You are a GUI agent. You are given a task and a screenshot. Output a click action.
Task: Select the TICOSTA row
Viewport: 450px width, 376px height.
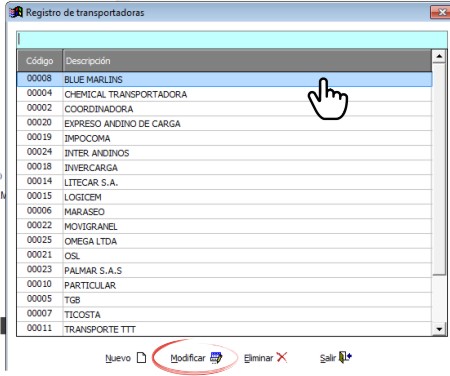[224, 315]
